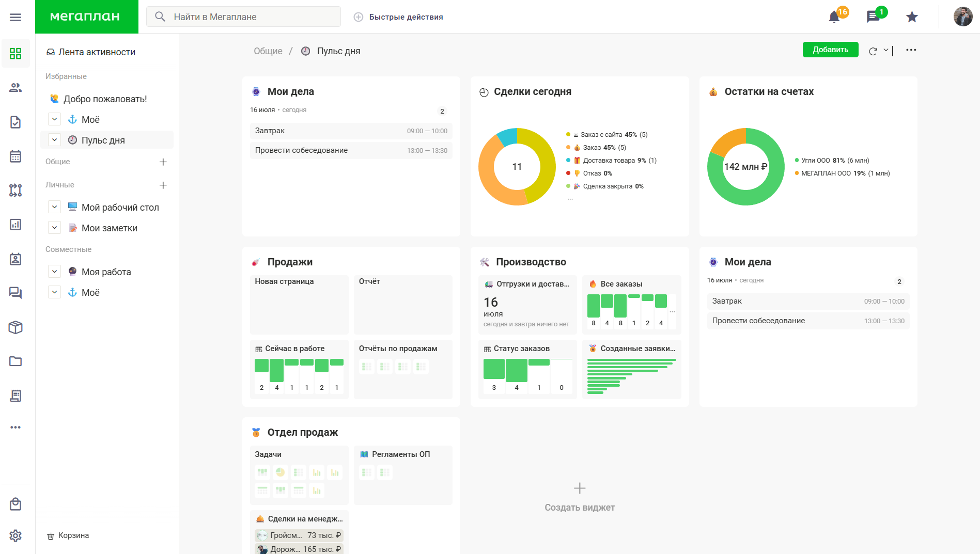Toggle the hamburger menu
Screen dimensions: 980x554
(15, 17)
